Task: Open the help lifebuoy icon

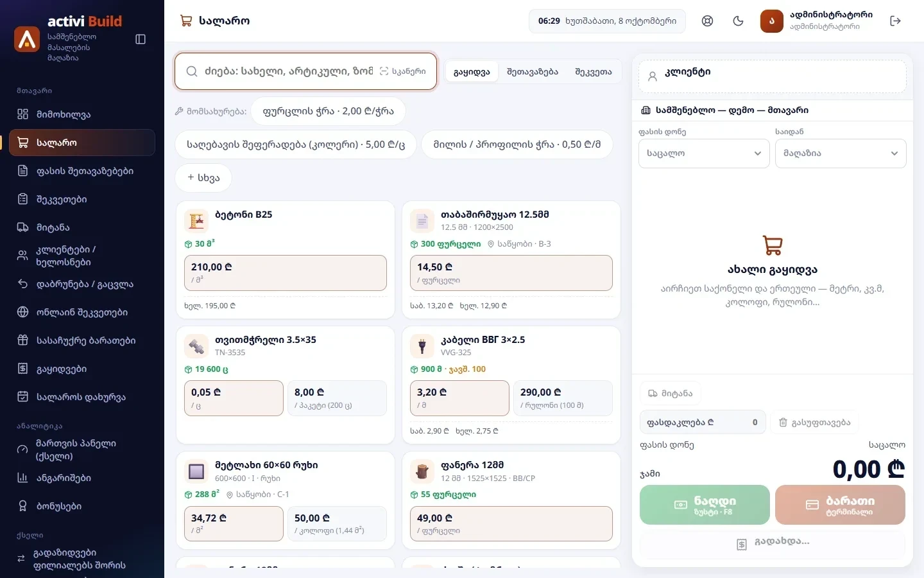Action: pos(707,21)
